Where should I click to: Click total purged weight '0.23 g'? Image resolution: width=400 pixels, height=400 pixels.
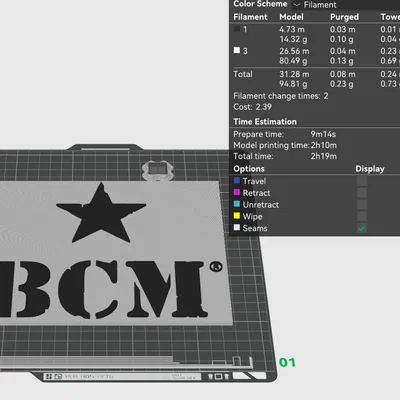342,84
